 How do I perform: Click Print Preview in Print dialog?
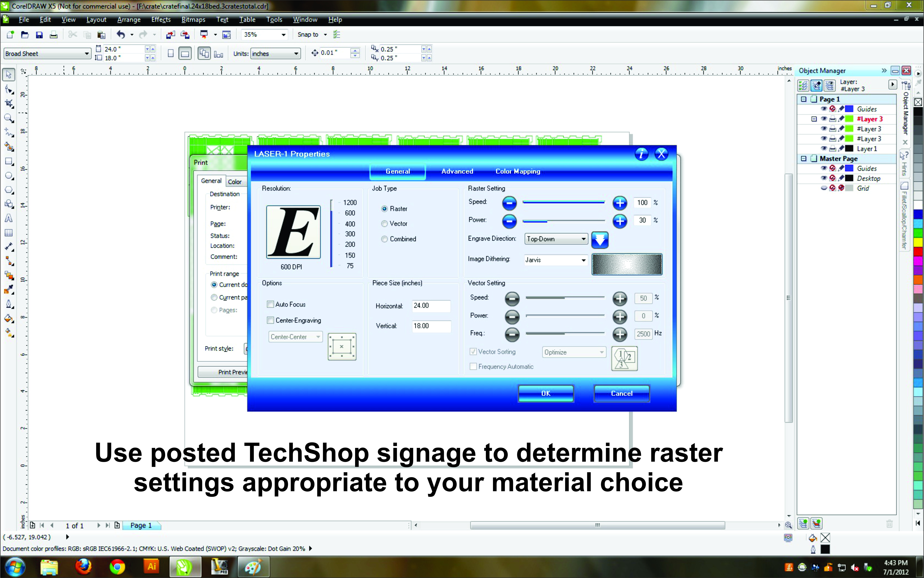click(x=223, y=372)
